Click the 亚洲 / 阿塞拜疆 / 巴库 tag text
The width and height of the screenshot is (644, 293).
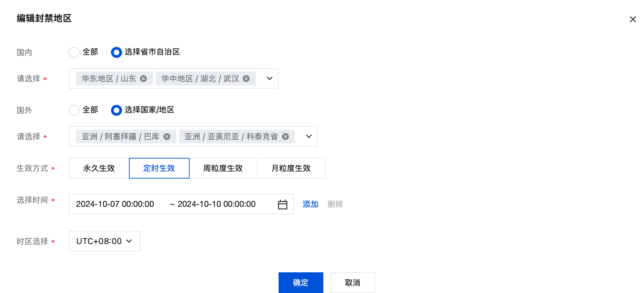121,137
